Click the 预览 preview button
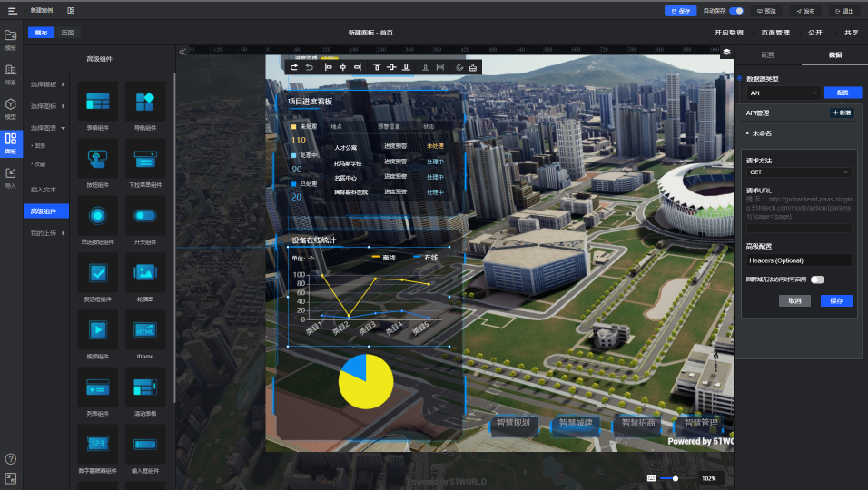Viewport: 868px width, 490px height. click(766, 11)
